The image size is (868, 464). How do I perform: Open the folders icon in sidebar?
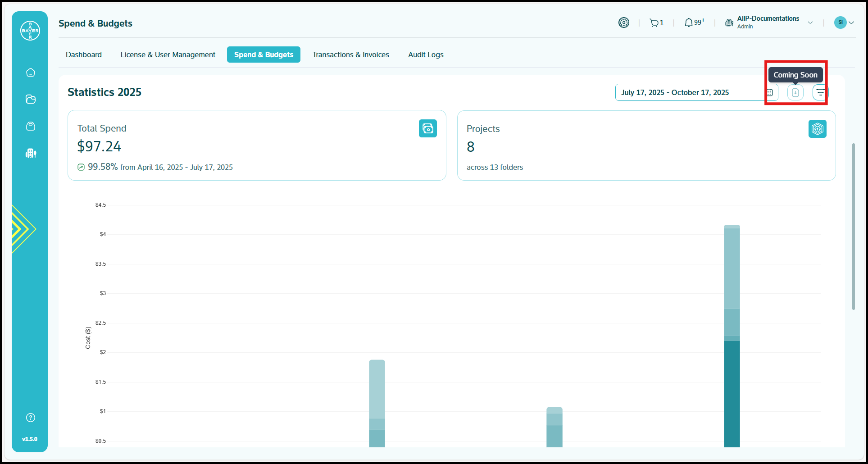(x=31, y=100)
